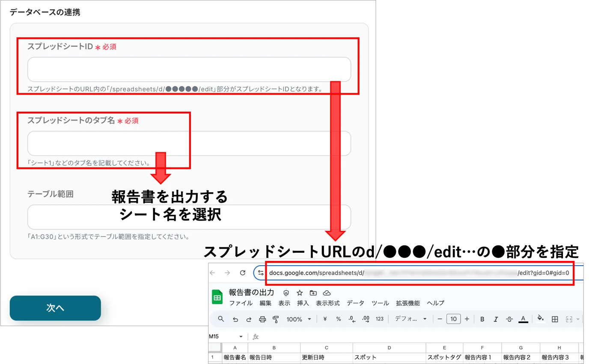The width and height of the screenshot is (589, 364).
Task: Click the select-all corner of the grid
Action: 215,348
